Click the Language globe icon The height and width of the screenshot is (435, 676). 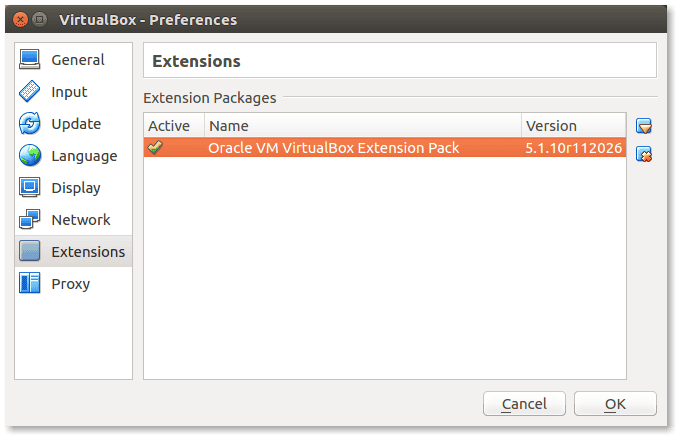29,155
